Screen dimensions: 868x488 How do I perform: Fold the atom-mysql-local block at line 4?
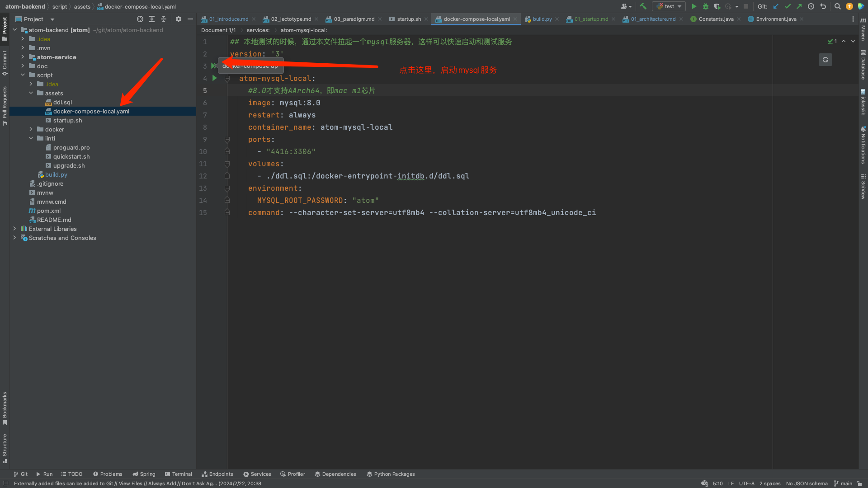pos(227,79)
